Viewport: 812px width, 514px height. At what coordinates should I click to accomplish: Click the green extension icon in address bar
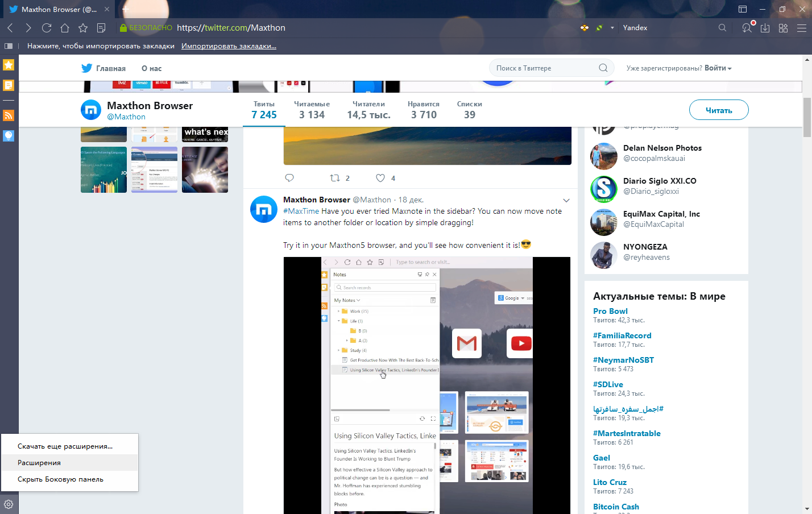[x=599, y=28]
